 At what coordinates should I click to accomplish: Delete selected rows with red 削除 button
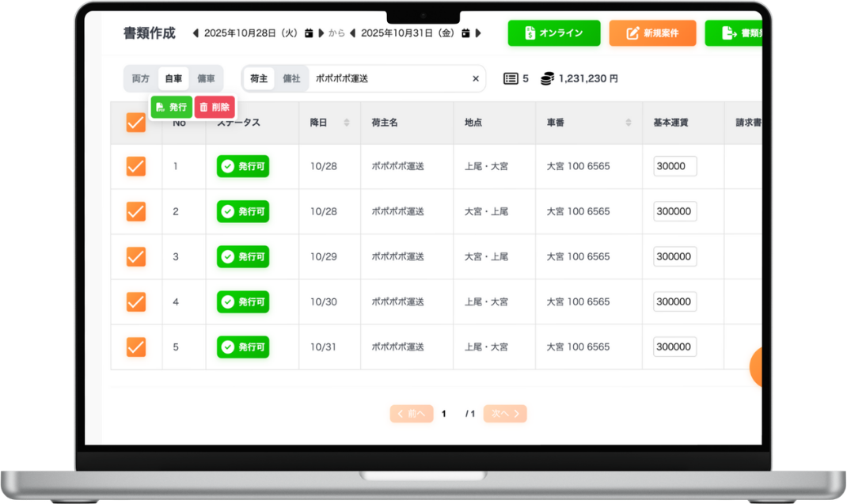pos(215,107)
